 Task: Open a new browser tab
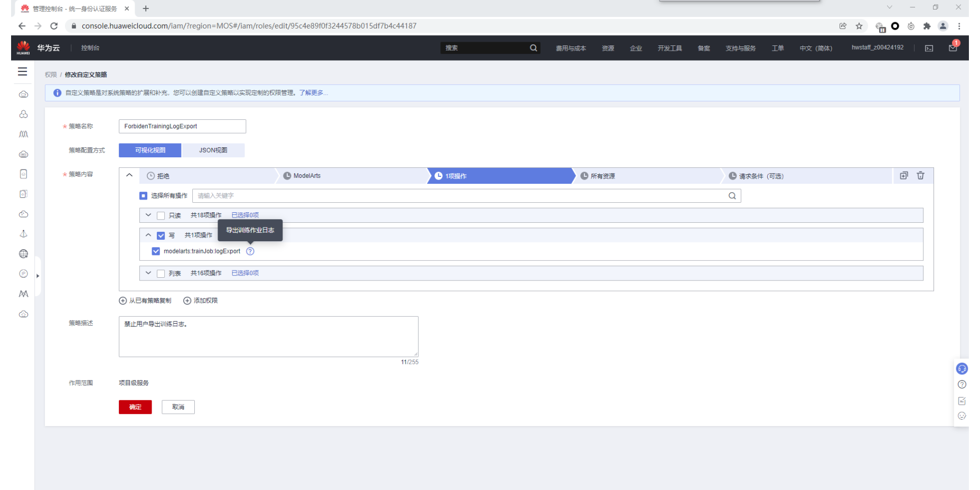[x=146, y=8]
